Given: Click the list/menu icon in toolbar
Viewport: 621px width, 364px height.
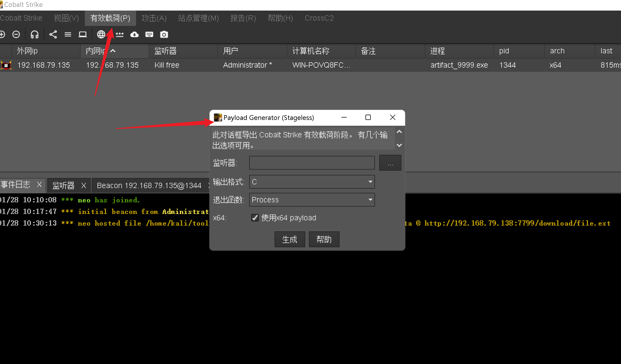Looking at the screenshot, I should pos(68,34).
